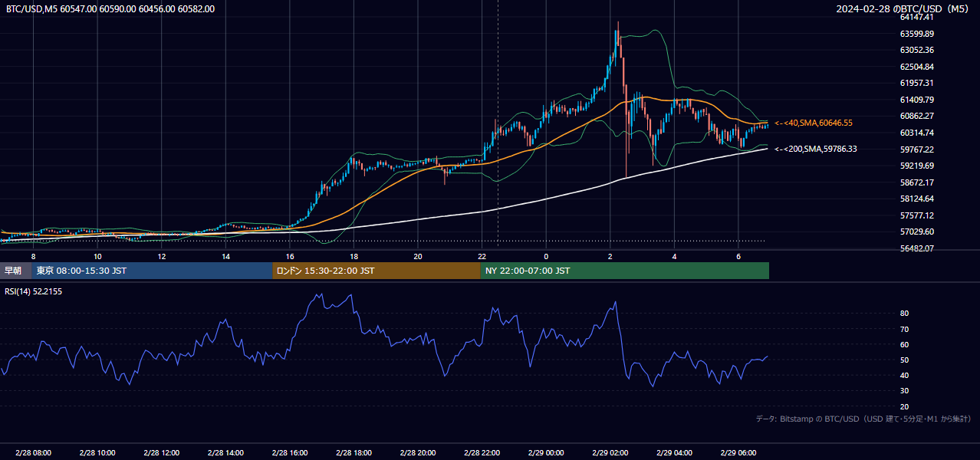This screenshot has width=980, height=460.
Task: Click the 60314.74 price axis value
Action: [x=916, y=133]
